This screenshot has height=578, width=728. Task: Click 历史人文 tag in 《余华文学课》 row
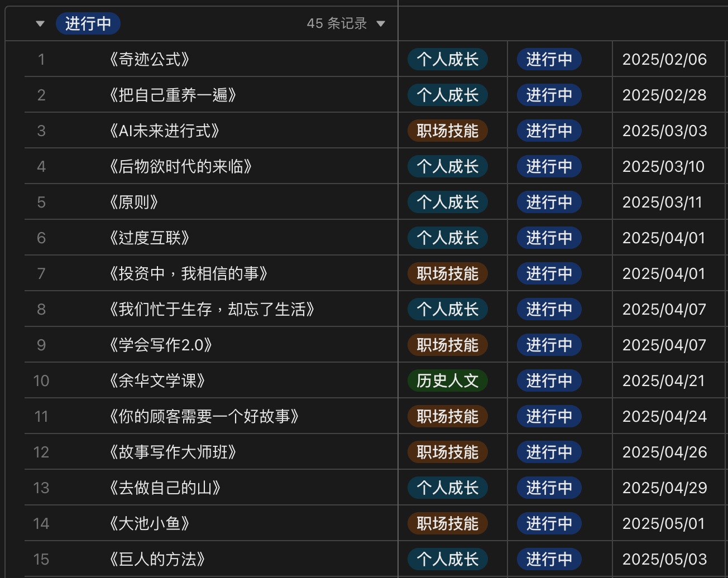coord(448,380)
